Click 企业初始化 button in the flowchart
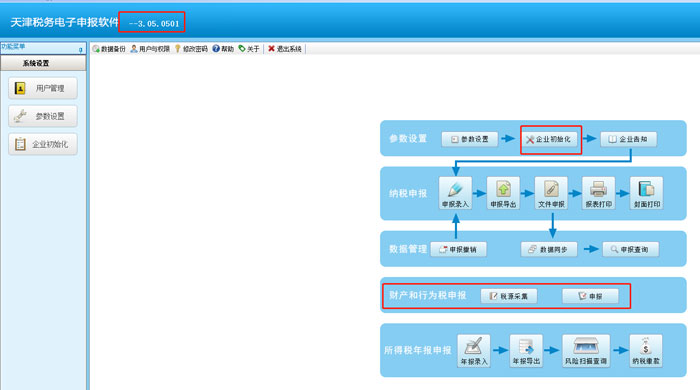 click(549, 139)
